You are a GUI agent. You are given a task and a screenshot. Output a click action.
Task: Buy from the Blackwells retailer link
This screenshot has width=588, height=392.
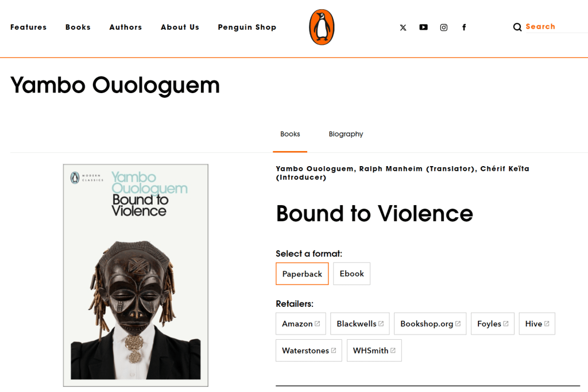359,324
